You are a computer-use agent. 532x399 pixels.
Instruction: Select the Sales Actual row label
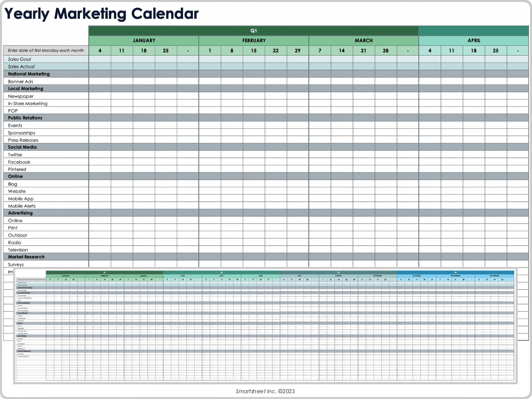21,66
